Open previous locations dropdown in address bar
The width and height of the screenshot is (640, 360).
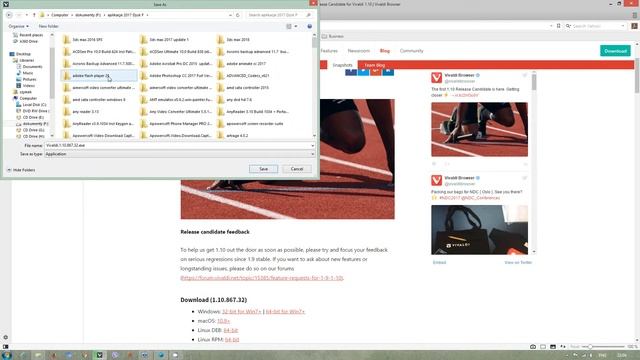(230, 15)
